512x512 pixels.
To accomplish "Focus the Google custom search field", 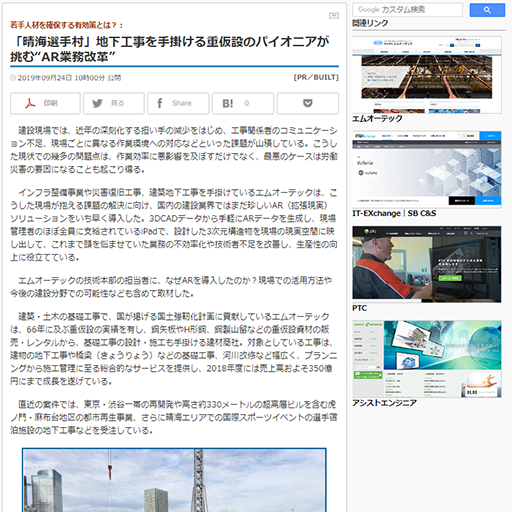I will pos(408,10).
